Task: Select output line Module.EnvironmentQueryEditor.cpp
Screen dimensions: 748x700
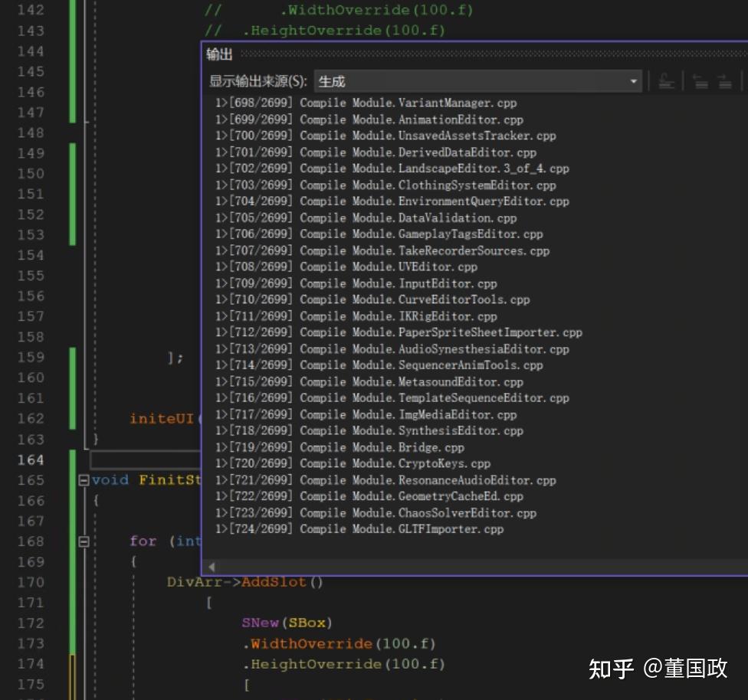Action: (x=392, y=201)
